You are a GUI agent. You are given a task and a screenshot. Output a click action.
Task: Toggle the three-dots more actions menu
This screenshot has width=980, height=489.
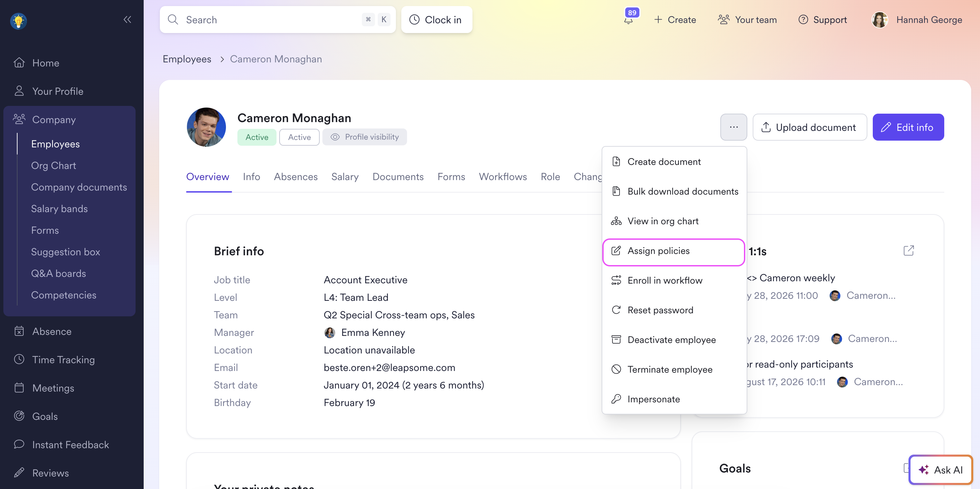click(733, 127)
